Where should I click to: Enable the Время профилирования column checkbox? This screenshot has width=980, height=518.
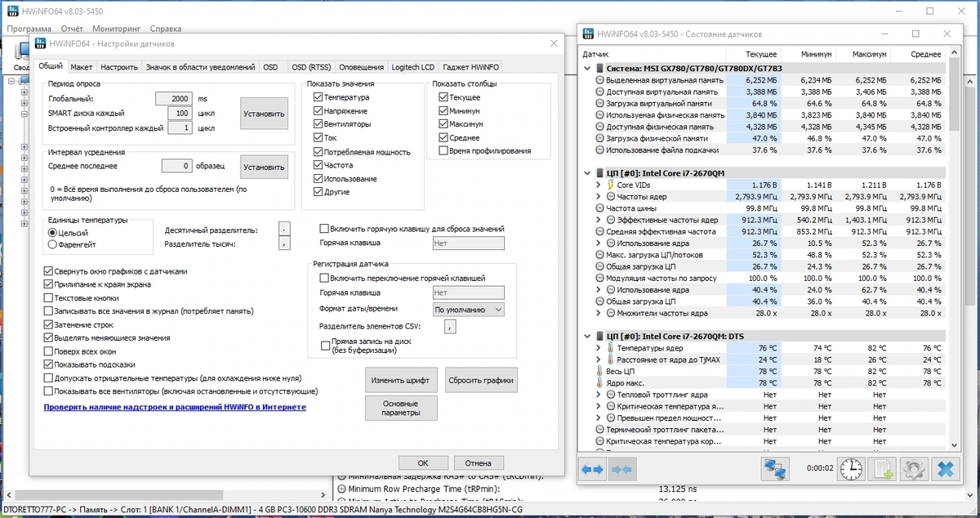pos(443,150)
